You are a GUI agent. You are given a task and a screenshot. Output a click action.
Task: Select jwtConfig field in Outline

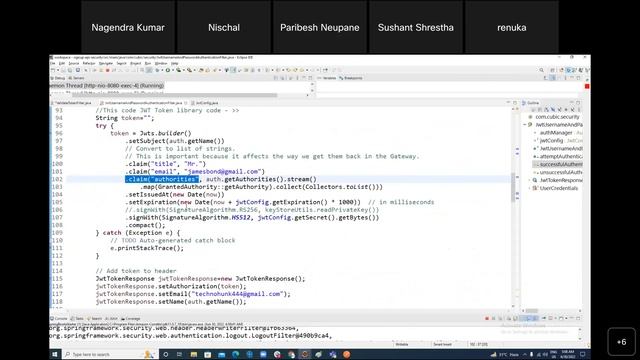(x=551, y=140)
